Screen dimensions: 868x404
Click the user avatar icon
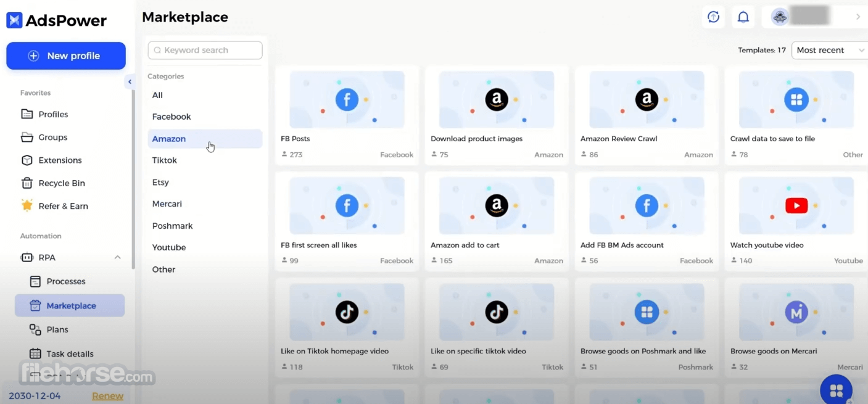[780, 17]
